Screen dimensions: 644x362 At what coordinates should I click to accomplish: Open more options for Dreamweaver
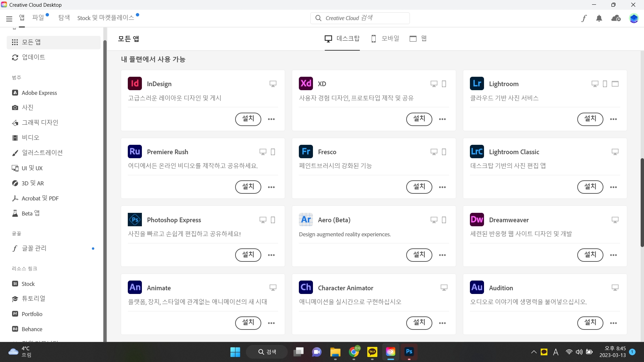[613, 255]
